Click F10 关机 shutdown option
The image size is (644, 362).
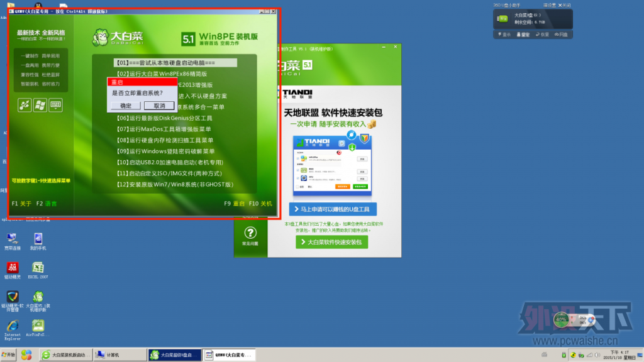point(260,204)
